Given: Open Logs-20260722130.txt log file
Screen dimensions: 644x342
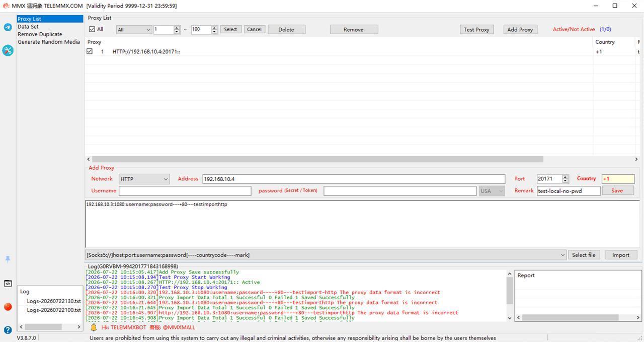Looking at the screenshot, I should pos(53,301).
